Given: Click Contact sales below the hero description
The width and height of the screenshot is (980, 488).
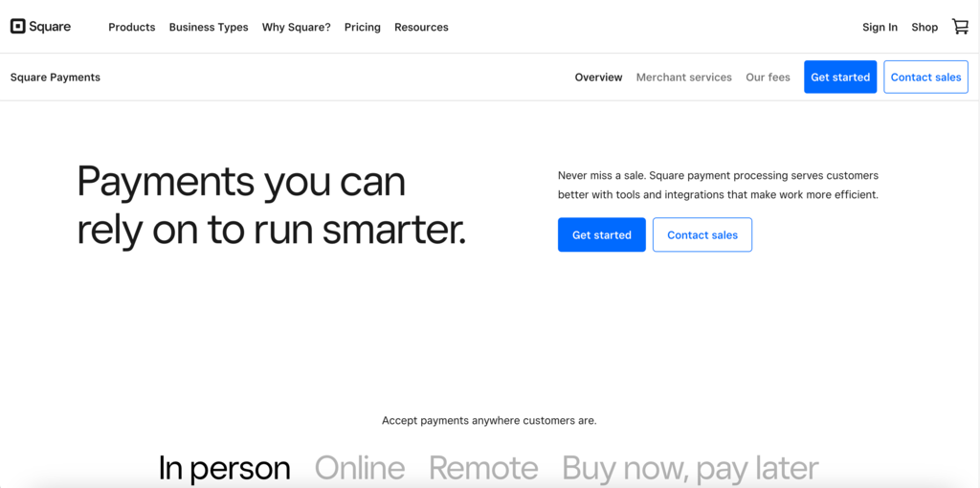Looking at the screenshot, I should 702,235.
